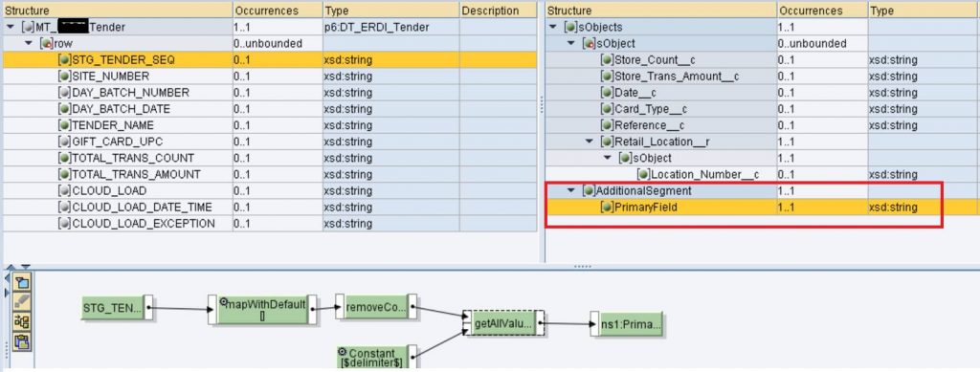Screen dimensions: 980x372
Task: Click the pencil icon in mapping toolbar
Action: pyautogui.click(x=22, y=302)
